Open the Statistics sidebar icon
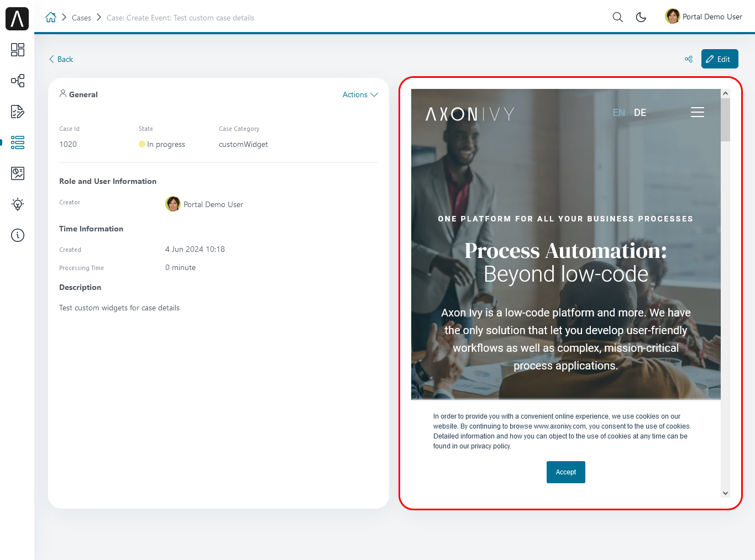This screenshot has width=755, height=560. [x=18, y=173]
